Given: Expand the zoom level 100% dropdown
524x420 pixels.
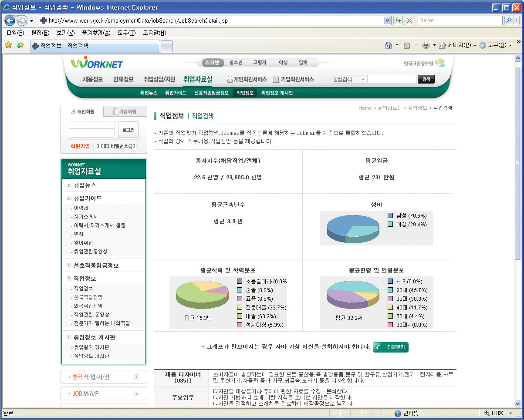Looking at the screenshot, I should [x=510, y=413].
